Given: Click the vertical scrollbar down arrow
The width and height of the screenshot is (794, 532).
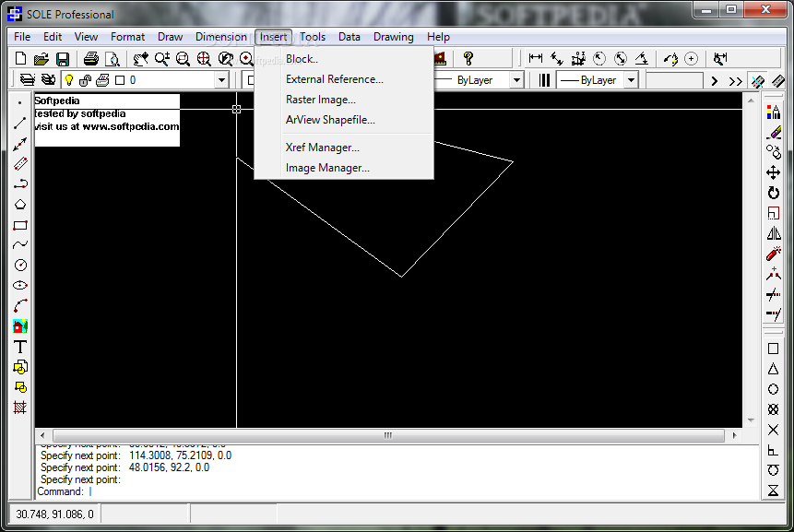Looking at the screenshot, I should pos(751,420).
